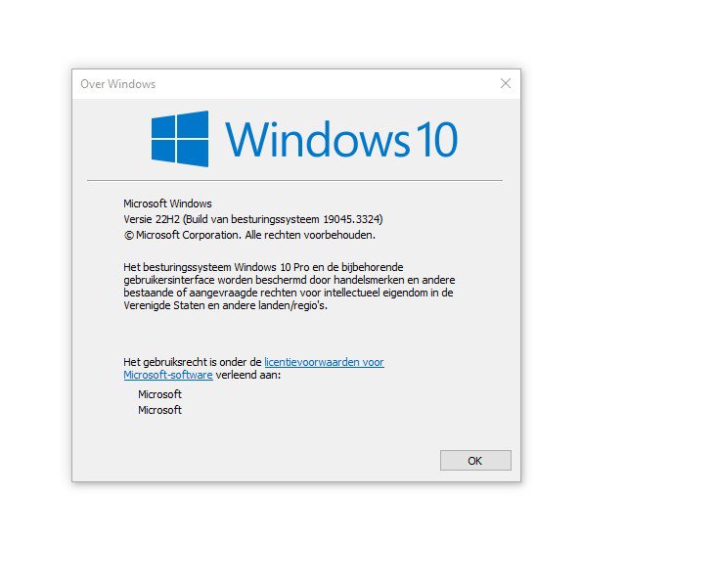The width and height of the screenshot is (715, 588).
Task: Click the Microsoft Corporation copyright line
Action: point(249,236)
